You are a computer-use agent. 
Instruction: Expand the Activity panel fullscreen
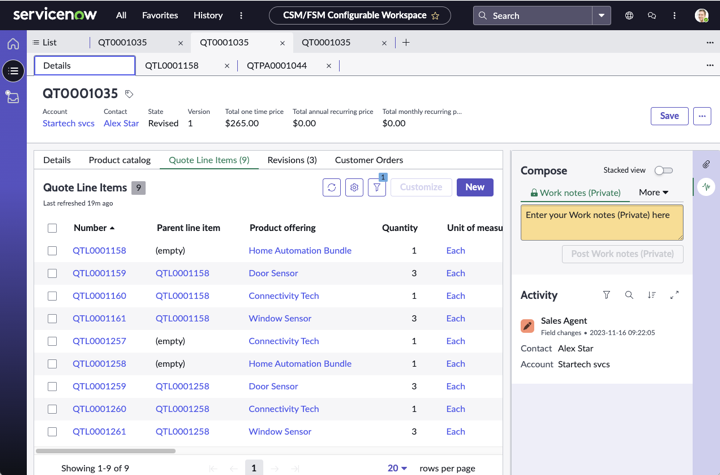point(674,295)
